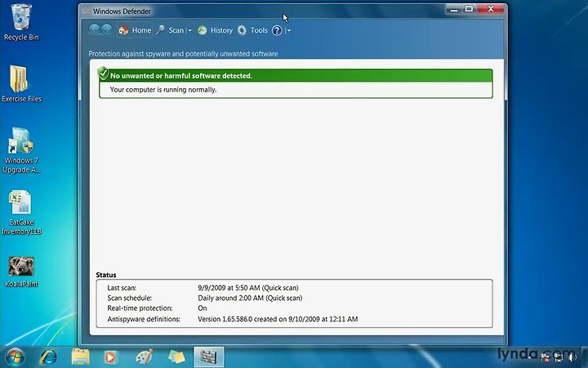Open the network tray icon
588x368 pixels.
click(559, 357)
